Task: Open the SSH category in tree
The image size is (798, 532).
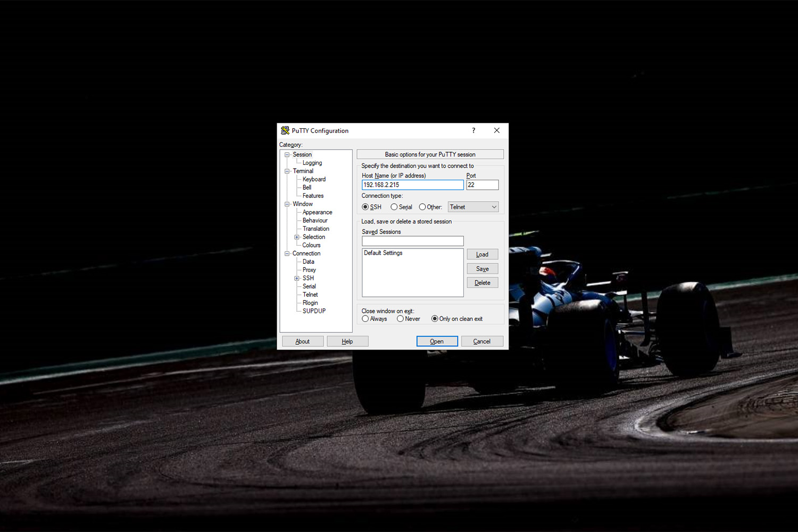Action: coord(308,278)
